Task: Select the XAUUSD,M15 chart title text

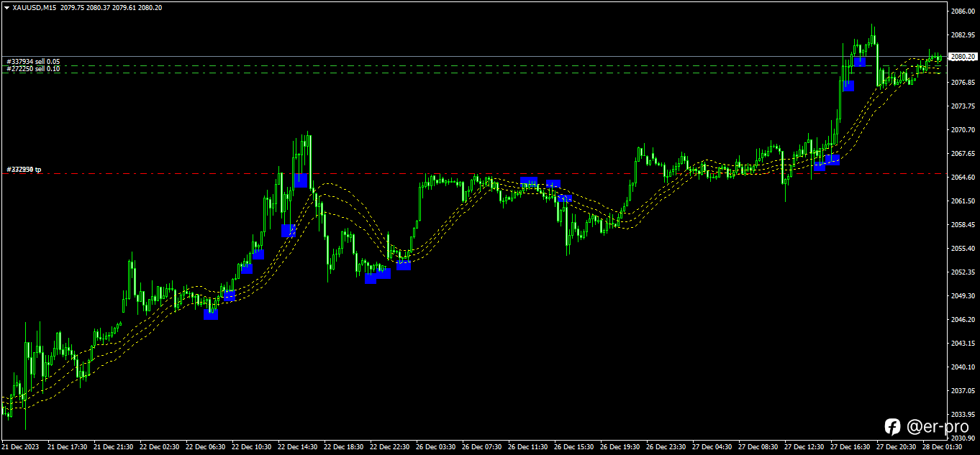Action: (x=35, y=7)
